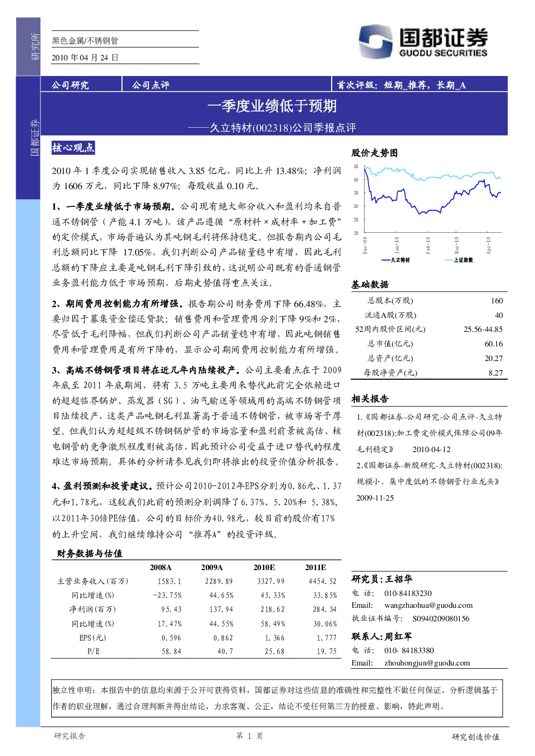Click the page number 第 1 页
The image size is (535, 756).
coord(250,736)
